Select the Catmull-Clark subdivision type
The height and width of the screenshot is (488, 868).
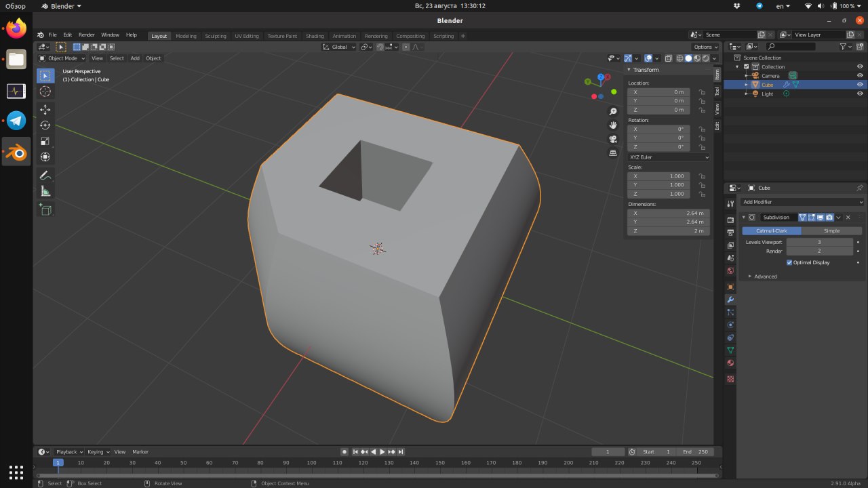(772, 231)
